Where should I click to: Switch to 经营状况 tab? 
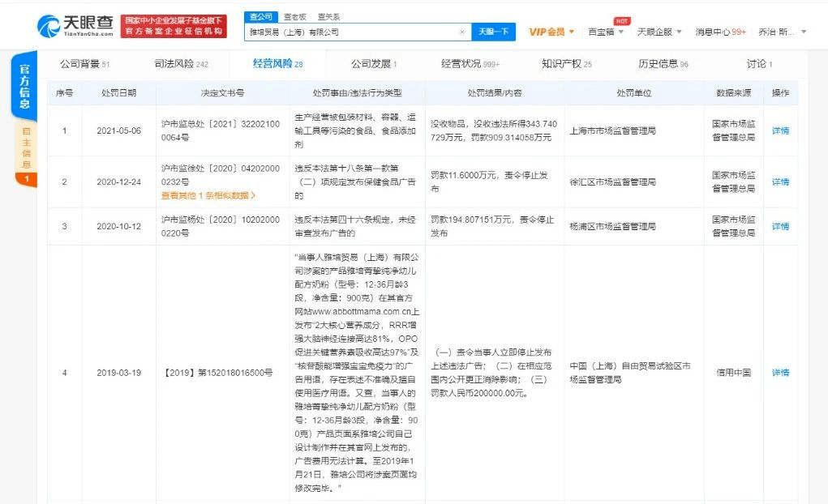click(470, 64)
